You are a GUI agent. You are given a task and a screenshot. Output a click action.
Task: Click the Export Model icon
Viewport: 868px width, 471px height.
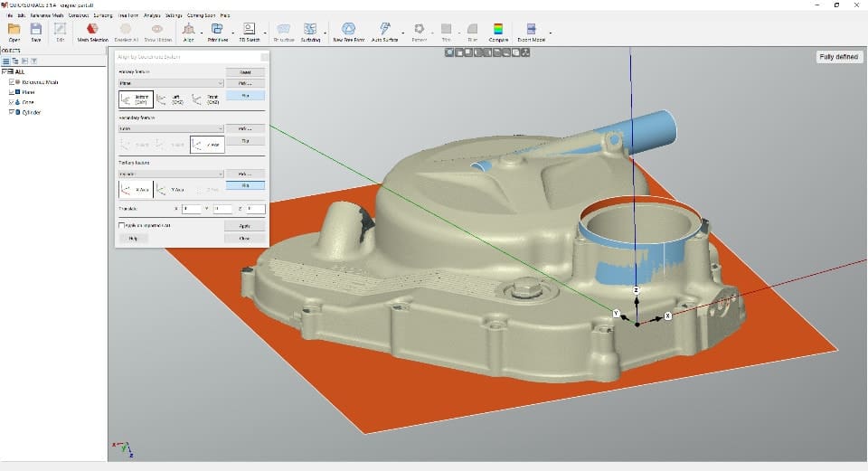532,30
